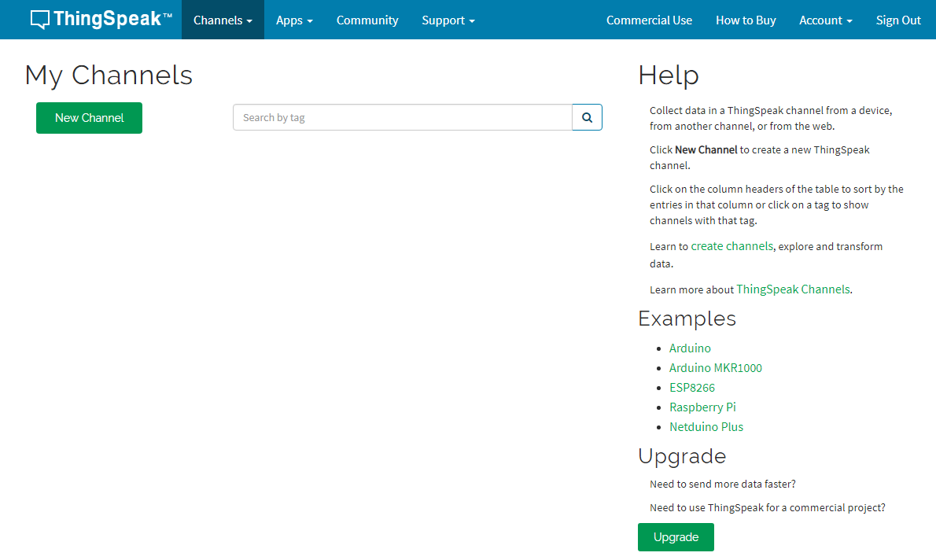Follow the ThingSpeak Channels link
Screen dimensions: 936x560
coord(793,289)
